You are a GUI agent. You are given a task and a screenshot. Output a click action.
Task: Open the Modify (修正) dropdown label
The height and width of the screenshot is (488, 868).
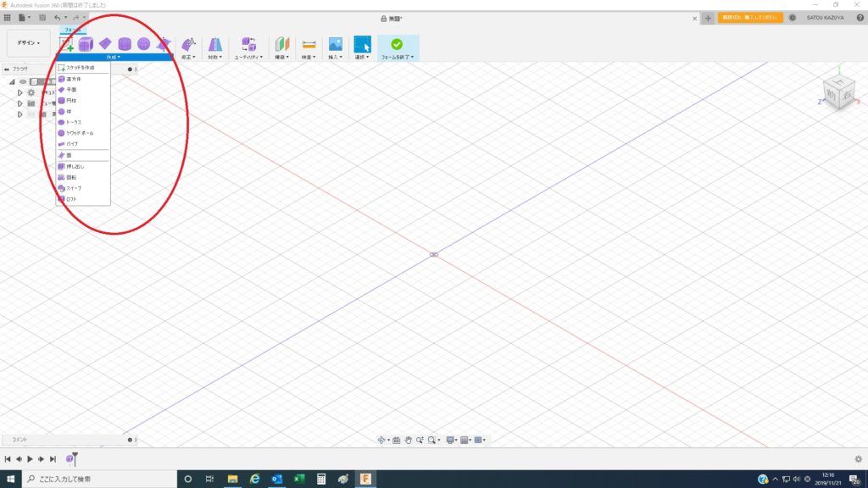point(188,57)
